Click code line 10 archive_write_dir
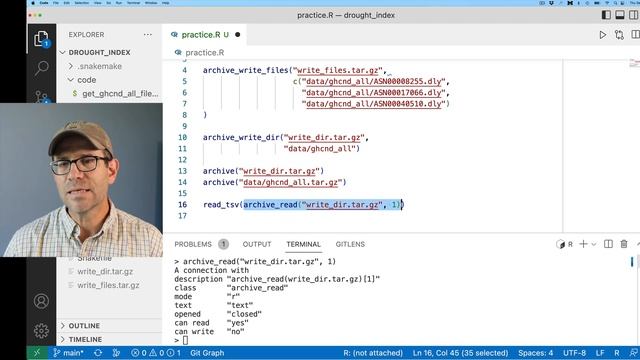Viewport: 640px width, 360px height. [x=286, y=138]
